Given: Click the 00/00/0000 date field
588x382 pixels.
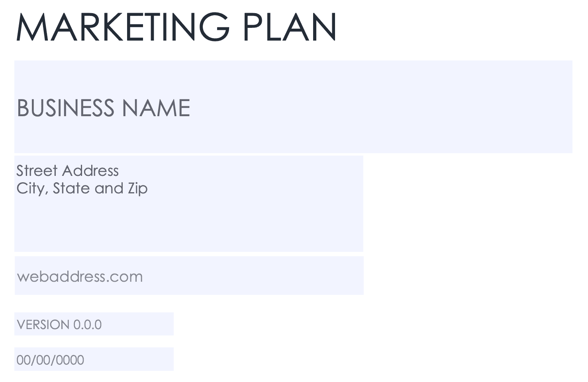Looking at the screenshot, I should coord(50,360).
